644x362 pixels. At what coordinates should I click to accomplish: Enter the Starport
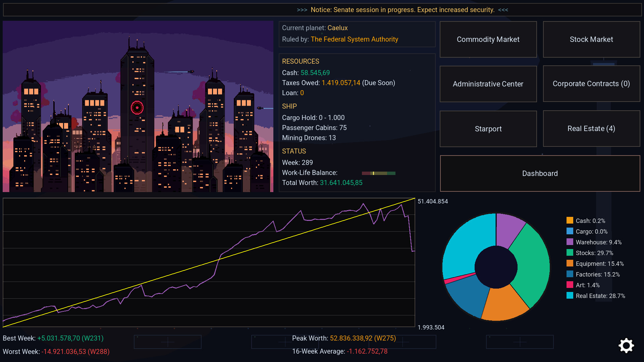488,129
